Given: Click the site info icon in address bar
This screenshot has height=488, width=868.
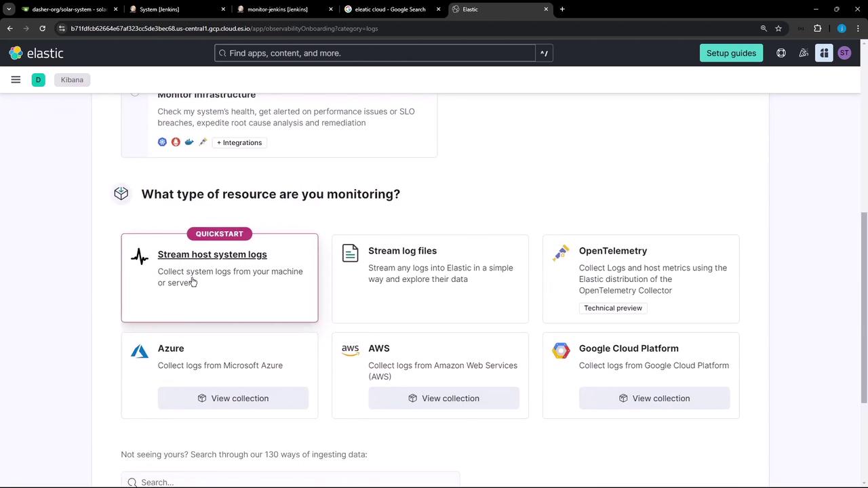Looking at the screenshot, I should tap(62, 28).
